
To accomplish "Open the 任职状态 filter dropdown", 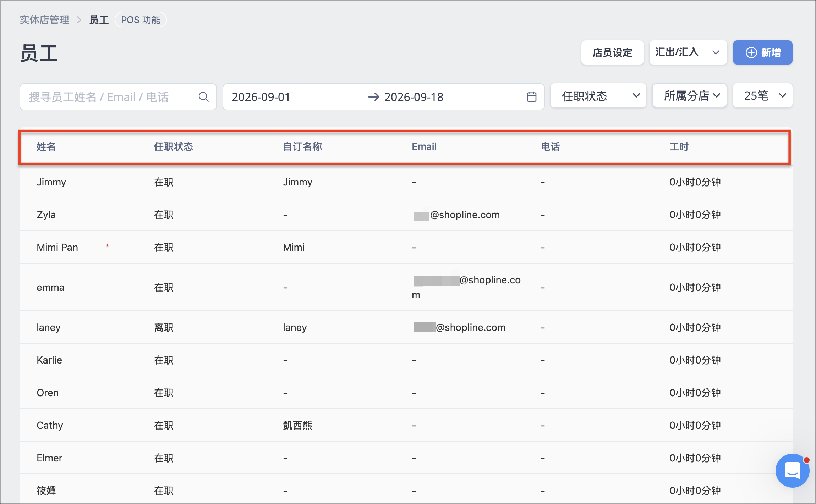I will [x=598, y=96].
